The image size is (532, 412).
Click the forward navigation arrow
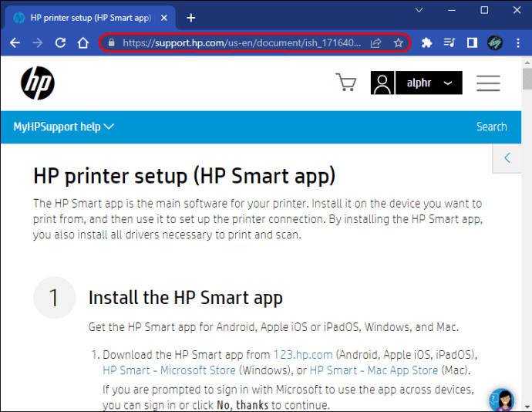[38, 42]
